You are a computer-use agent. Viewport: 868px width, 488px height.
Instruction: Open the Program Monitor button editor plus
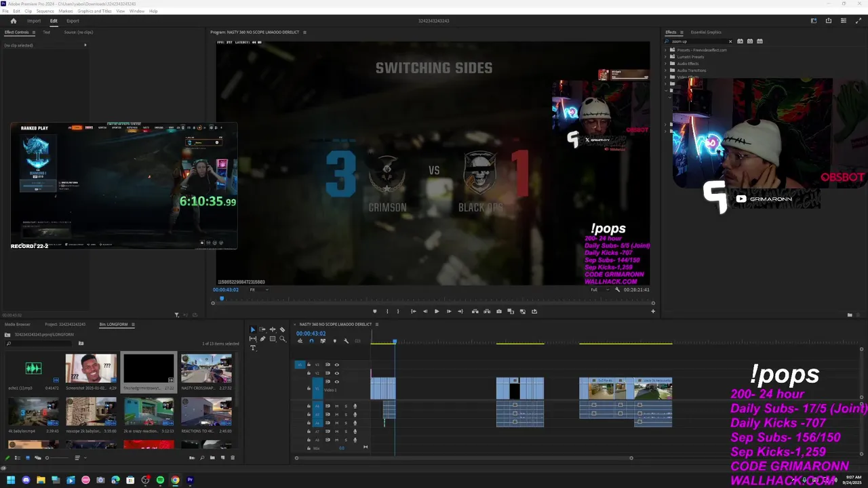(653, 311)
